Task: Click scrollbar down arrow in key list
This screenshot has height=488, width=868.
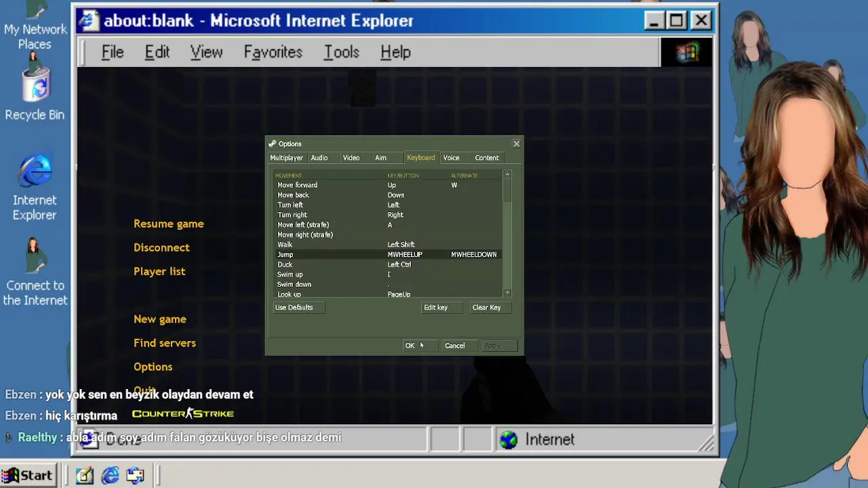Action: 507,293
